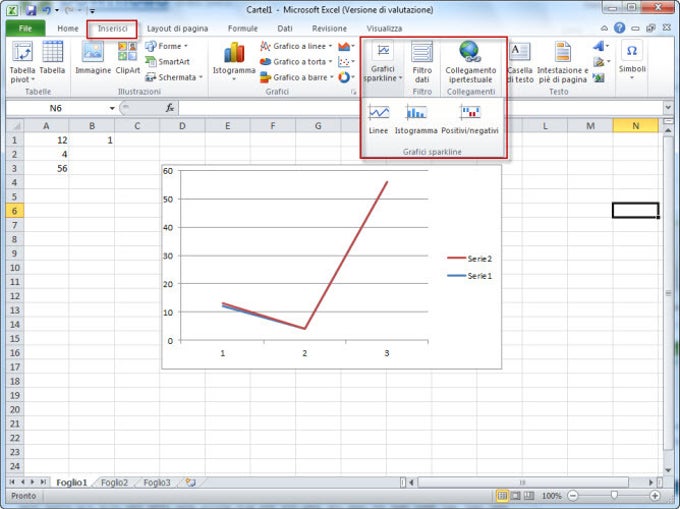Insert an Immagine from file

pos(93,58)
